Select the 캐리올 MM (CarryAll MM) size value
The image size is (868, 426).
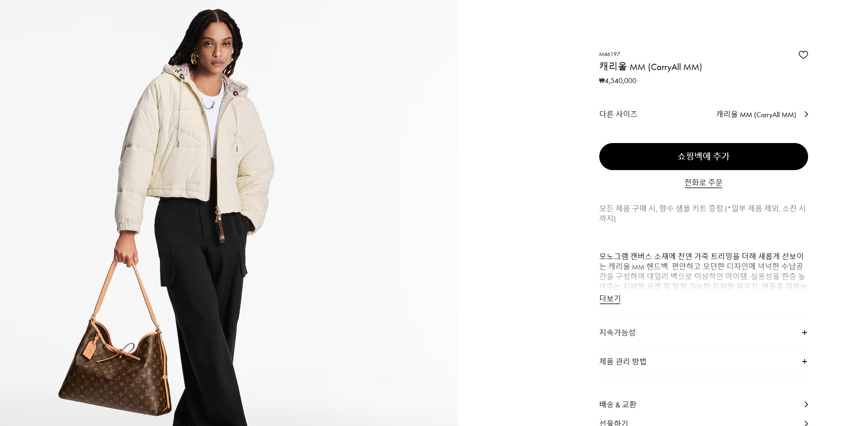756,114
